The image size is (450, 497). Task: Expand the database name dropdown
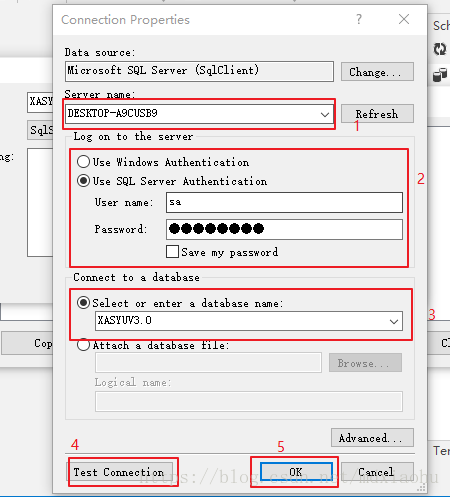[x=394, y=321]
